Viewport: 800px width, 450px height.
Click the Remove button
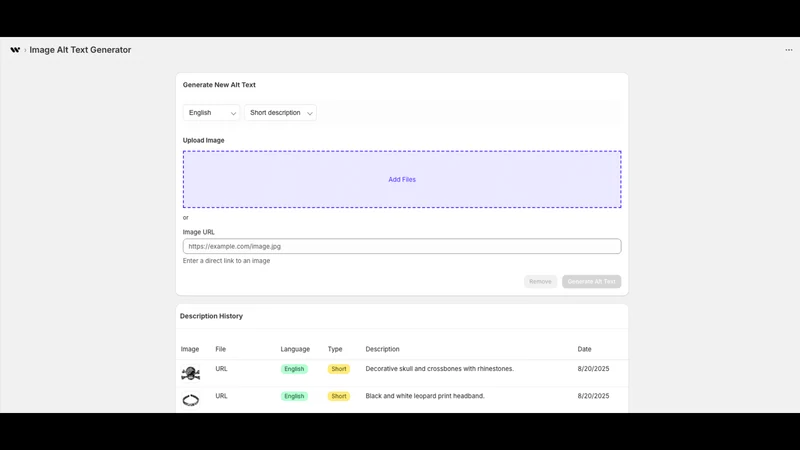coord(540,282)
